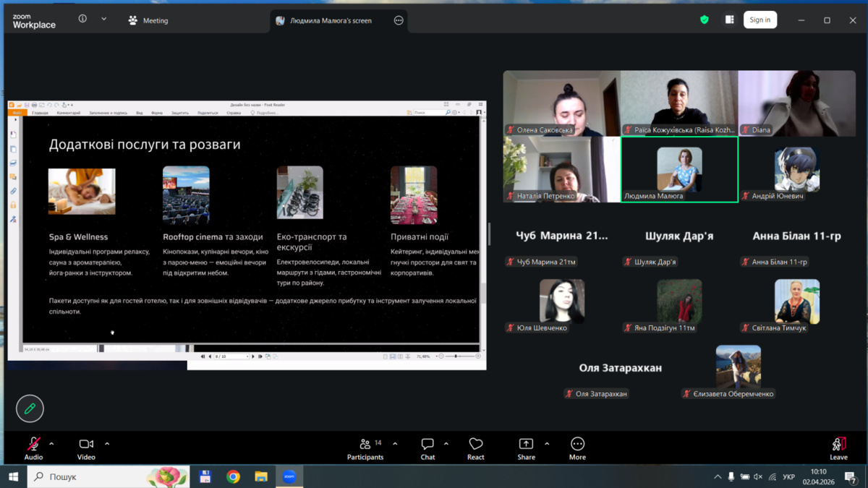Open the Chat panel
Screen dimensions: 868x488
pyautogui.click(x=427, y=448)
